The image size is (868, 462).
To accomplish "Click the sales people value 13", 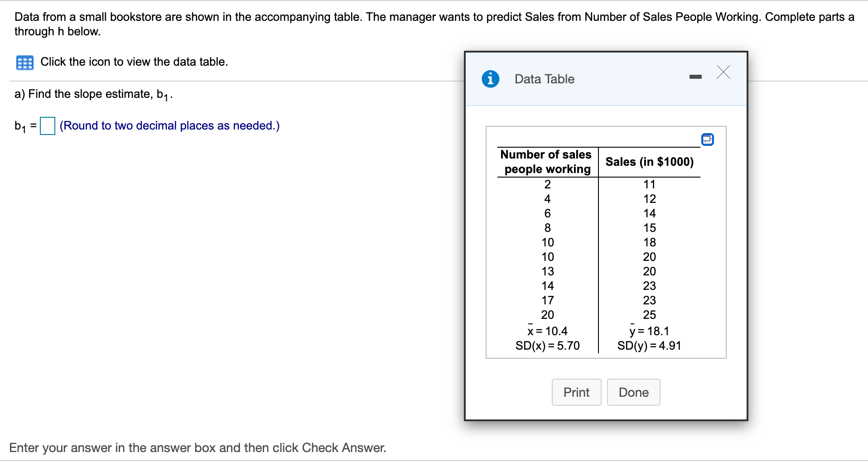I will 547,271.
